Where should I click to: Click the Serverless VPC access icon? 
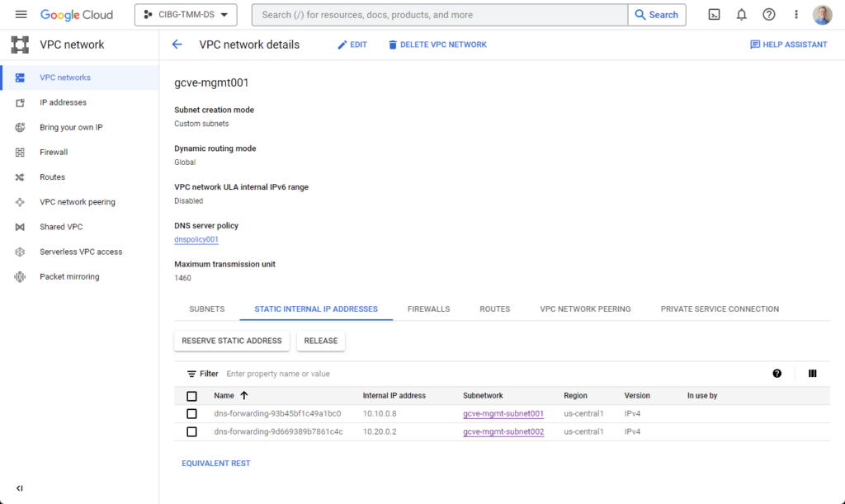(x=20, y=252)
